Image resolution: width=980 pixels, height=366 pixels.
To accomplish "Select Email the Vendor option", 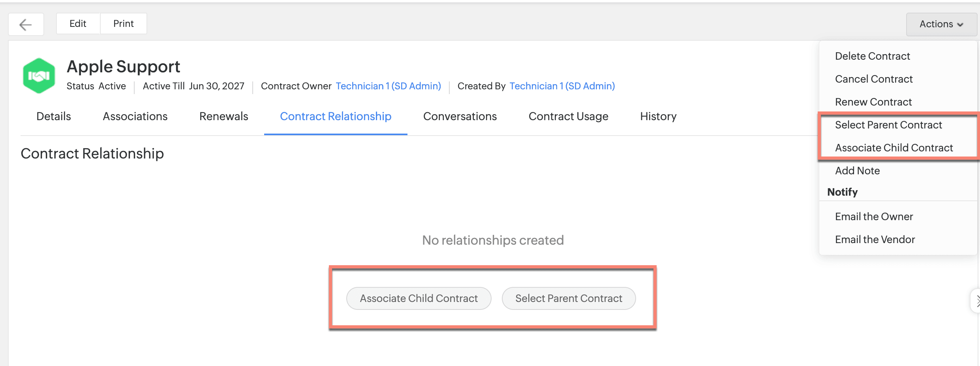I will click(x=875, y=240).
